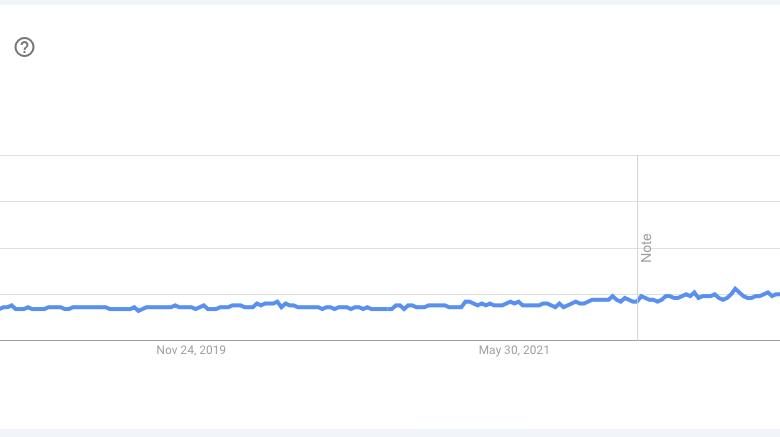
Task: Click the trend line's rightmost visible point
Action: (x=778, y=295)
